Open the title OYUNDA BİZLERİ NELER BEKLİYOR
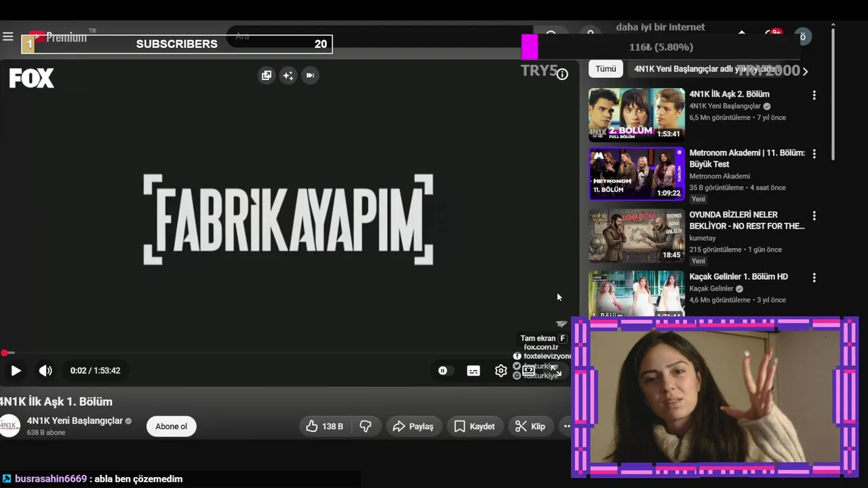The width and height of the screenshot is (868, 488). 747,220
